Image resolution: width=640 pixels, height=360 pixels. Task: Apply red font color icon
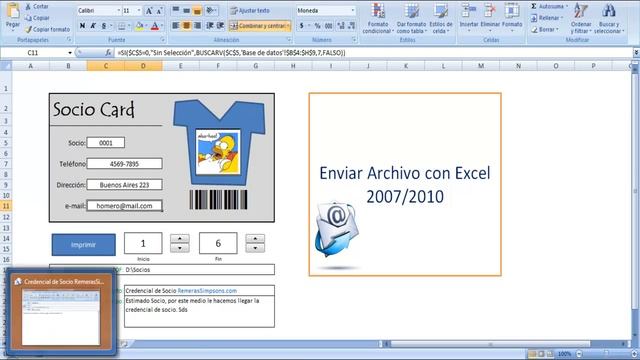pyautogui.click(x=155, y=26)
